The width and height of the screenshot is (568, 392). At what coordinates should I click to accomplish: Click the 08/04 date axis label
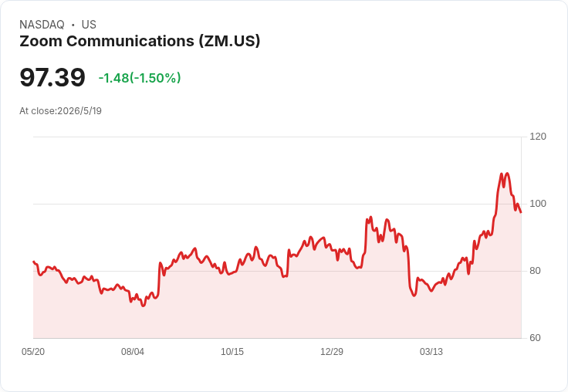tap(133, 352)
